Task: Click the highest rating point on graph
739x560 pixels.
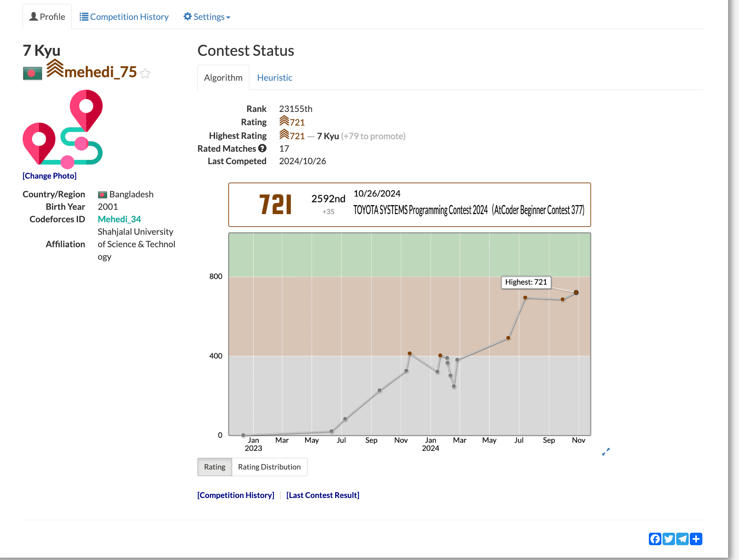Action: [x=576, y=292]
